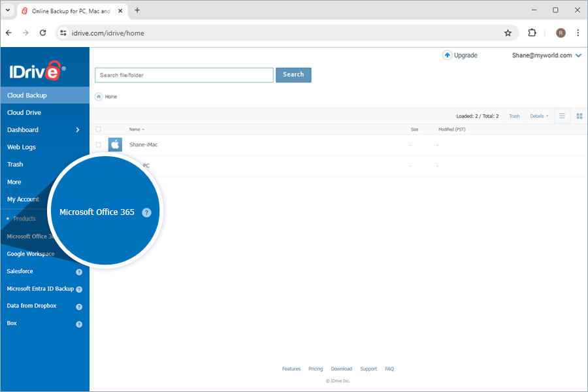Open Box product in sidebar

click(x=12, y=323)
